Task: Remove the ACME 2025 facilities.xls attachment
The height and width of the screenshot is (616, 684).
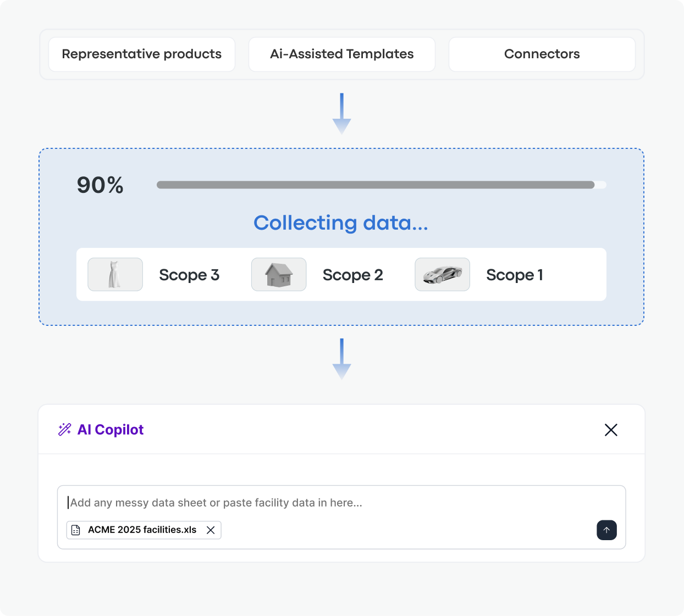Action: pos(211,530)
